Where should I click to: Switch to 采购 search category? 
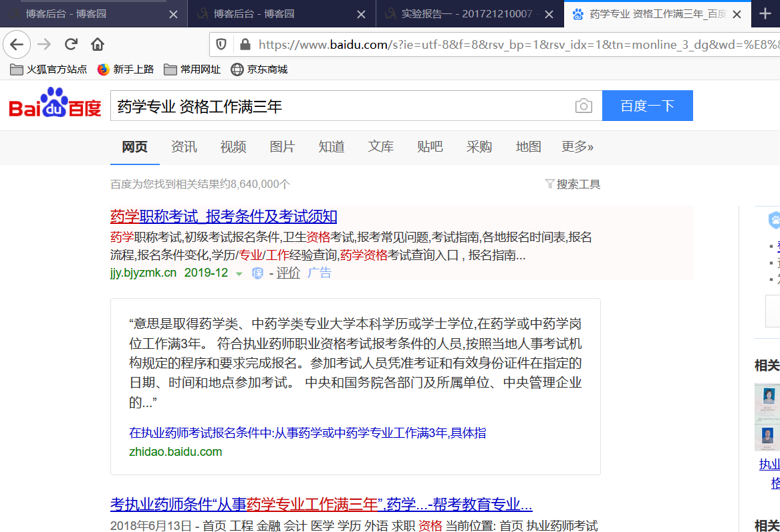tap(479, 146)
